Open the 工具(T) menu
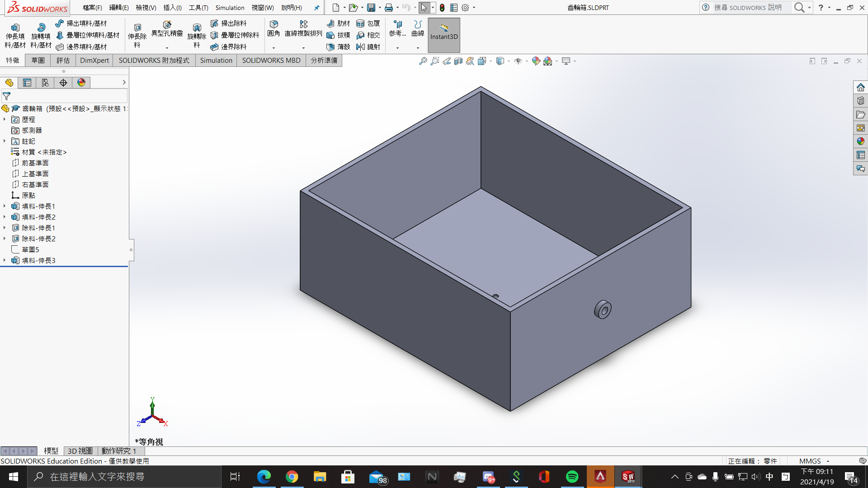 pos(198,8)
